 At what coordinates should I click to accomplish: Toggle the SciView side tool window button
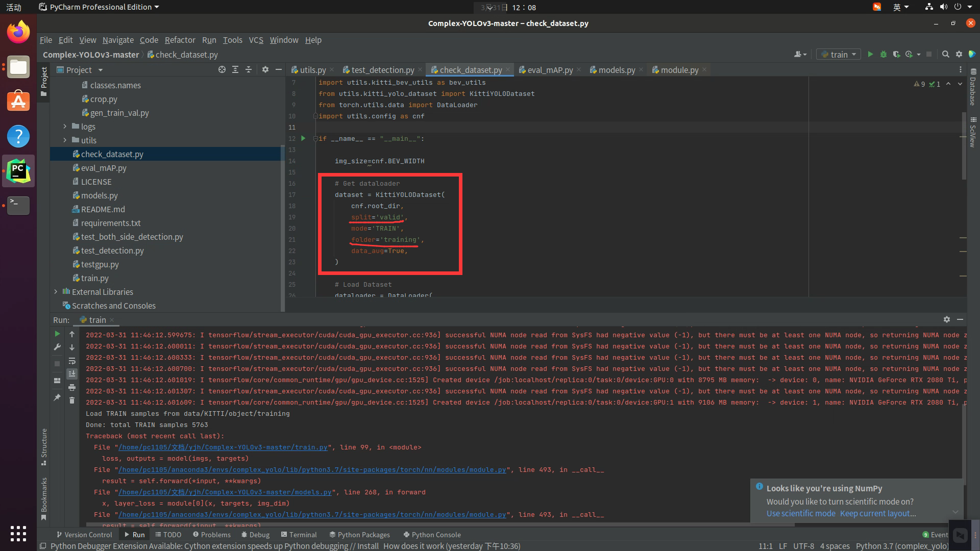click(x=973, y=132)
